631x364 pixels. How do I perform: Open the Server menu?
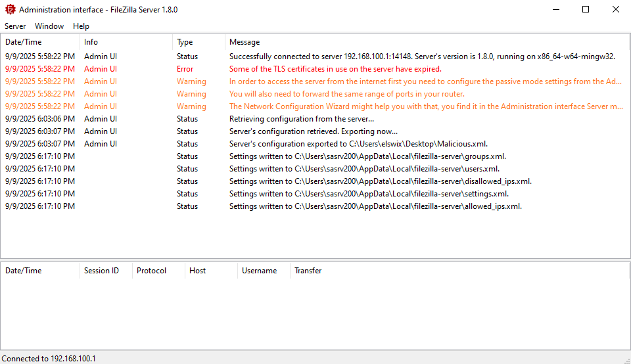tap(15, 26)
